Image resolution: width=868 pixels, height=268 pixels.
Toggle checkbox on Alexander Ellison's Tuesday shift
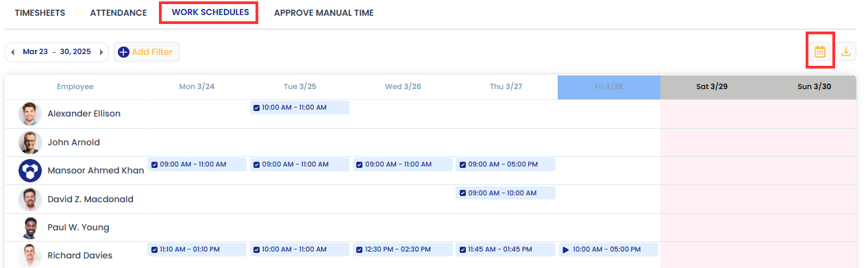click(x=257, y=108)
